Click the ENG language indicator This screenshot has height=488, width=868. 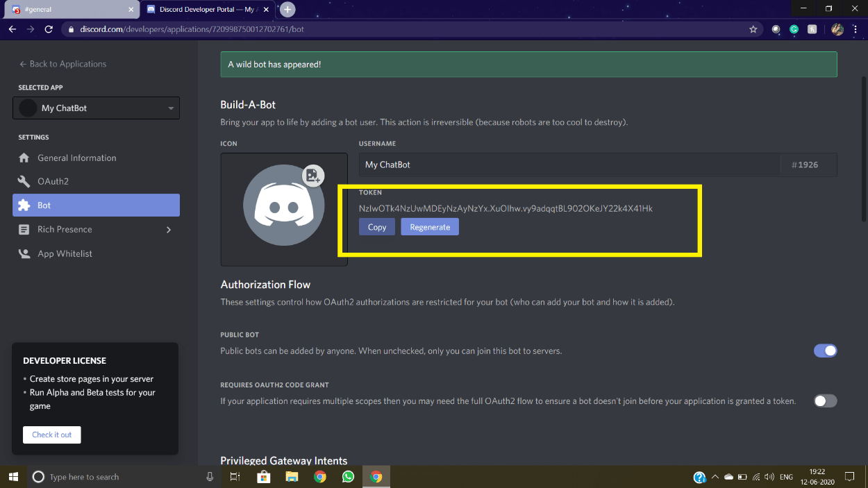point(786,477)
